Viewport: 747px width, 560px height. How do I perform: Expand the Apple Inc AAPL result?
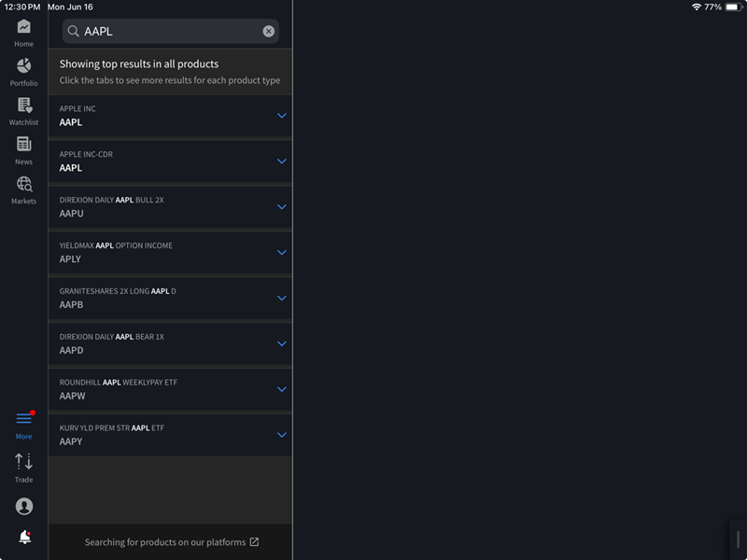coord(281,116)
